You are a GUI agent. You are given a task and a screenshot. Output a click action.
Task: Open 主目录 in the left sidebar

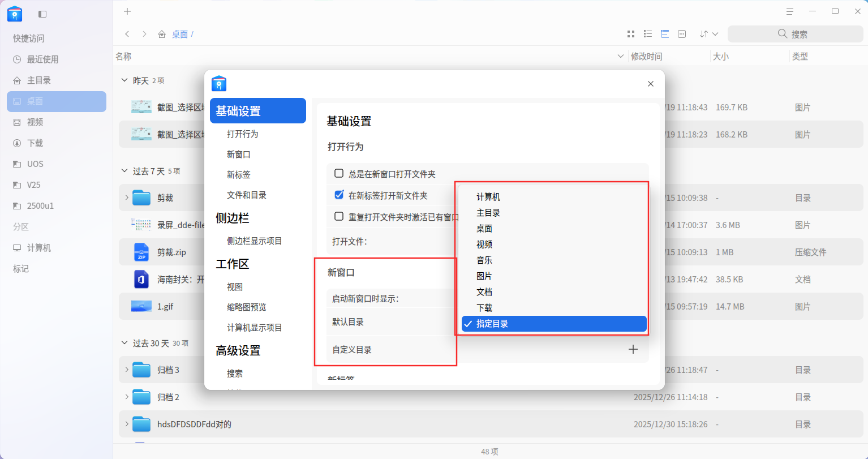(57, 80)
